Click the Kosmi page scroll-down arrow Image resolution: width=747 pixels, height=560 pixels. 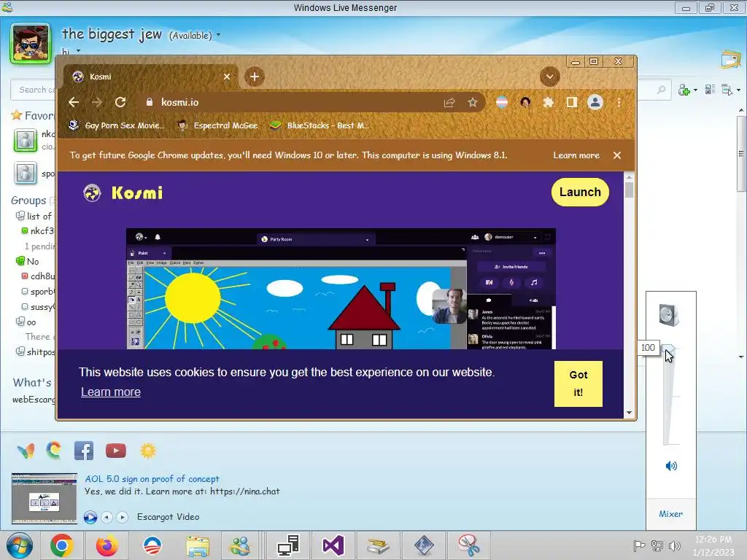click(629, 413)
